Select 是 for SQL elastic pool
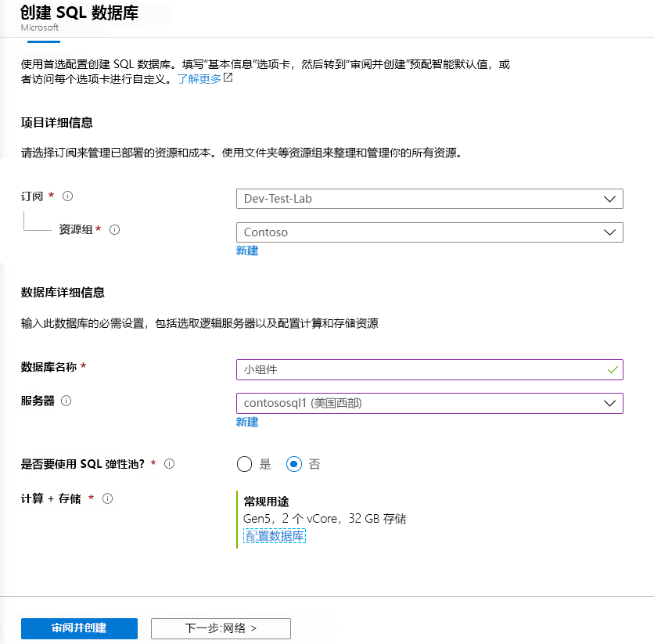The width and height of the screenshot is (654, 644). point(244,464)
